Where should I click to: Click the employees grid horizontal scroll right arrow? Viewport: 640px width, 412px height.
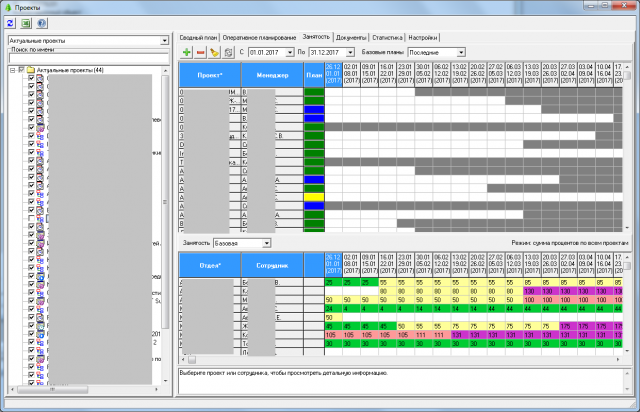[618, 359]
